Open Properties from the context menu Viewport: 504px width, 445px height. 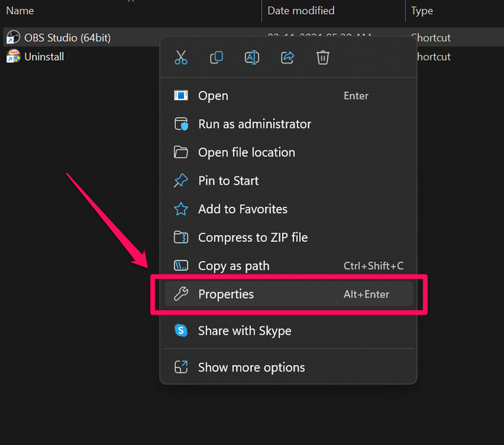click(226, 294)
